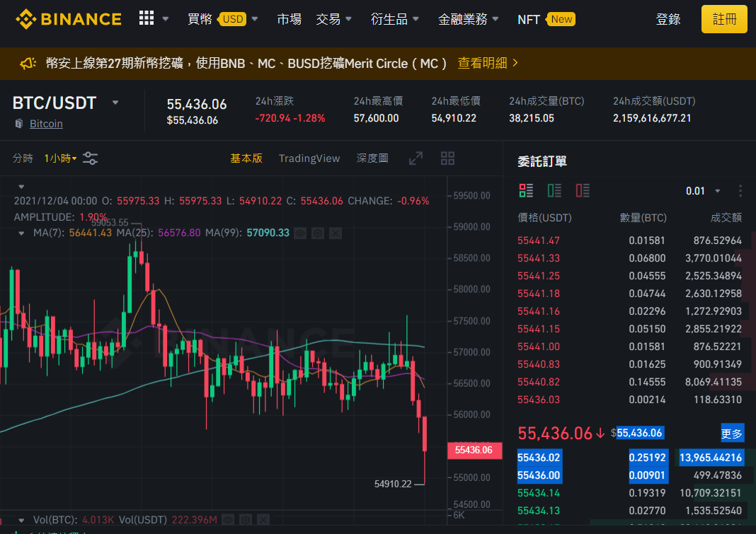Screen dimensions: 756x534
Task: Expand the BTC/USDT pair selector
Action: [115, 103]
